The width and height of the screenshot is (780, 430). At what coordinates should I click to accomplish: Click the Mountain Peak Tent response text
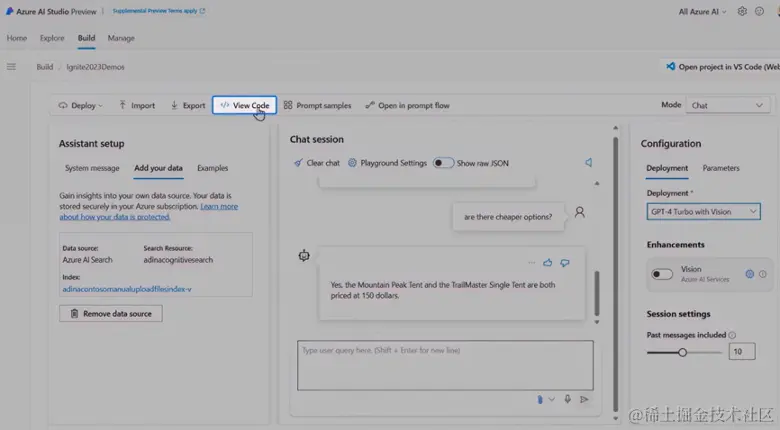pyautogui.click(x=443, y=290)
